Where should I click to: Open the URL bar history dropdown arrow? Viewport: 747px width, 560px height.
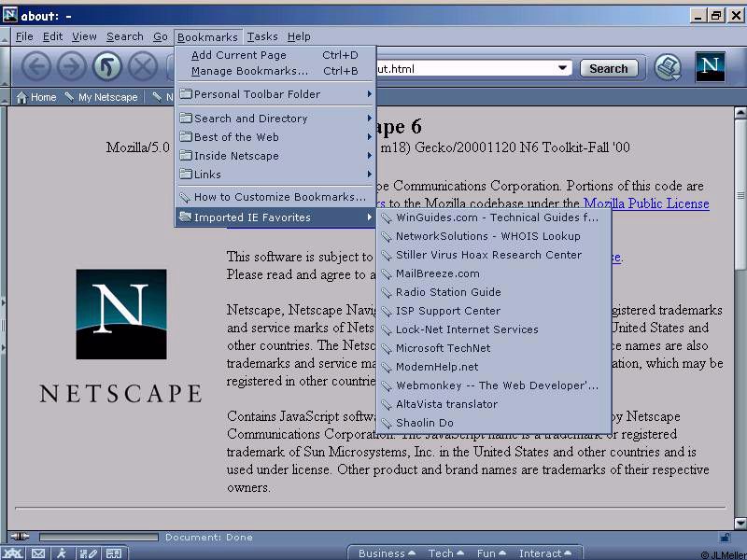tap(562, 68)
